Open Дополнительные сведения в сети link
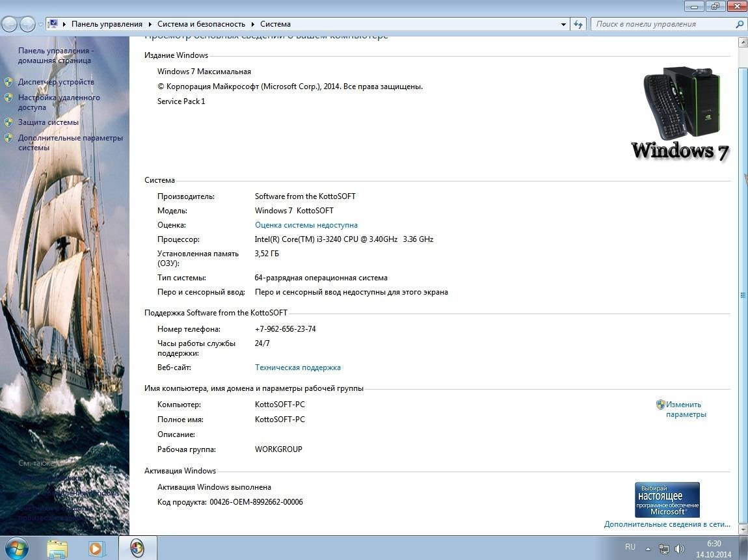The height and width of the screenshot is (560, 748). 667,524
